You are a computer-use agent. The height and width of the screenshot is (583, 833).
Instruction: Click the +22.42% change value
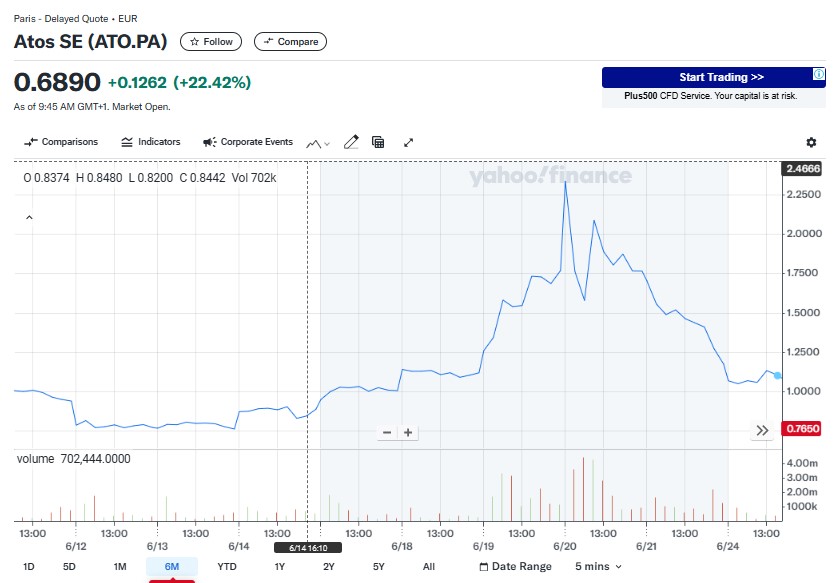212,82
